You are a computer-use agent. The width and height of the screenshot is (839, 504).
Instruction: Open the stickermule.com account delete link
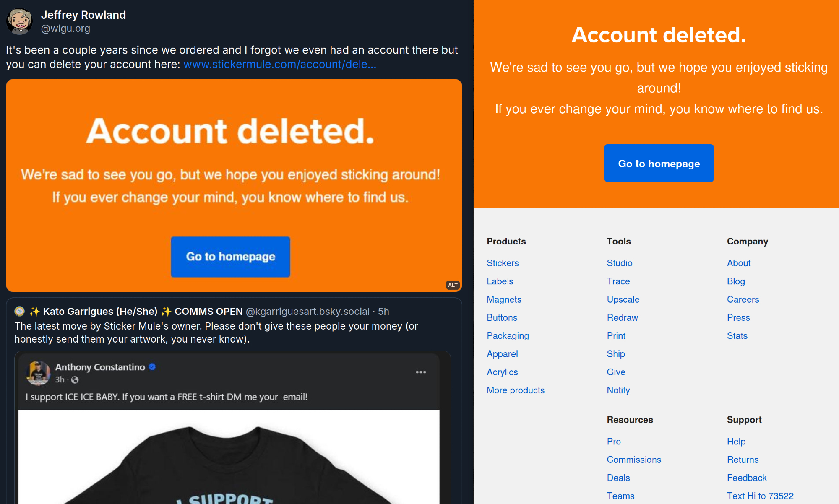(279, 64)
